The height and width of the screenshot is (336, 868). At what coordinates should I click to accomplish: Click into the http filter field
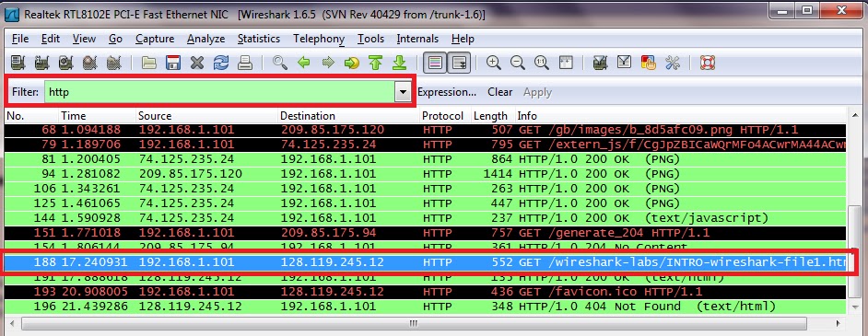[220, 92]
